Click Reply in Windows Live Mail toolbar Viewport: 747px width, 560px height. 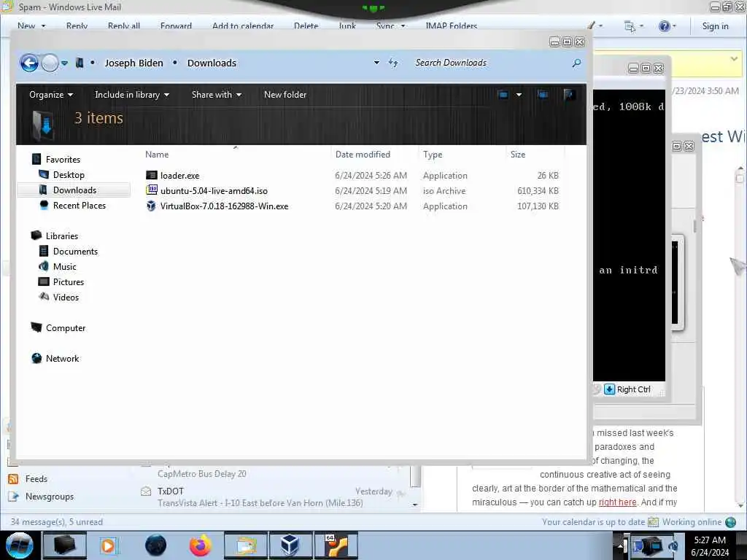click(x=77, y=26)
